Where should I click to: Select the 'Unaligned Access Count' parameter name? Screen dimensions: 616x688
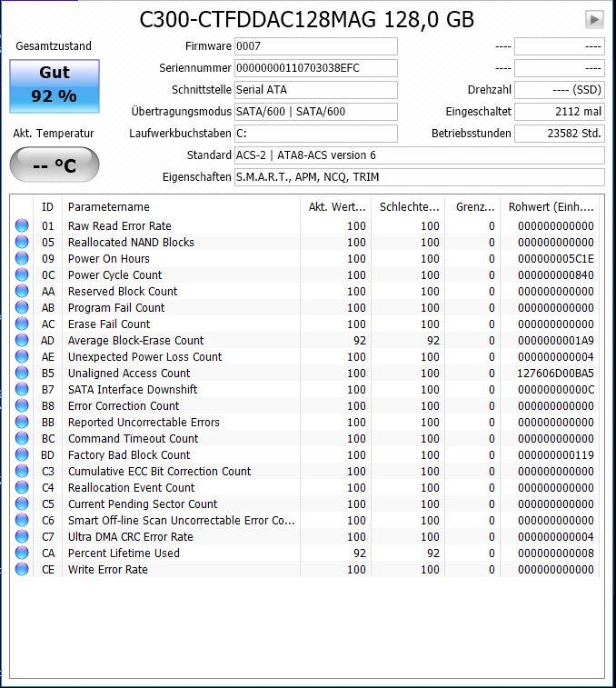pos(129,373)
